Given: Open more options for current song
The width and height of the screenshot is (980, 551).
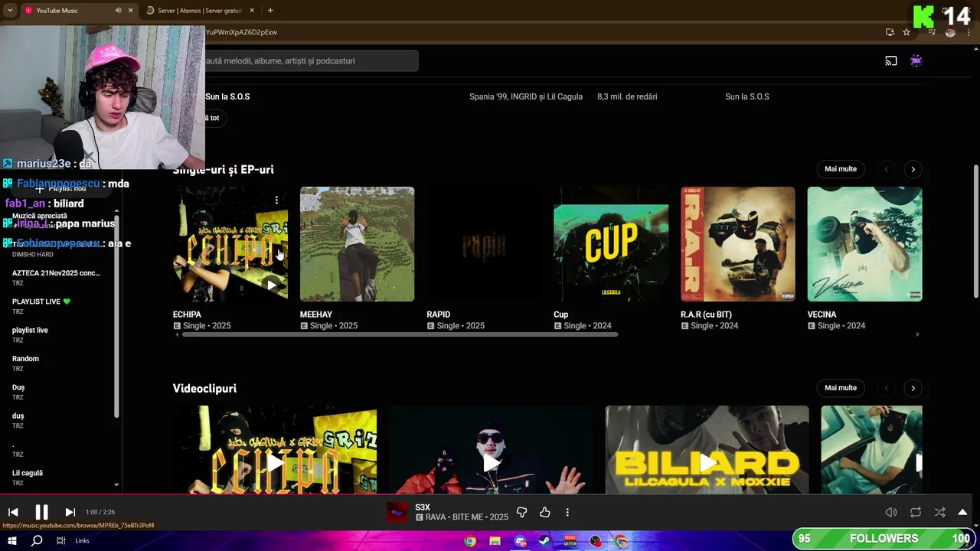Looking at the screenshot, I should click(x=567, y=512).
